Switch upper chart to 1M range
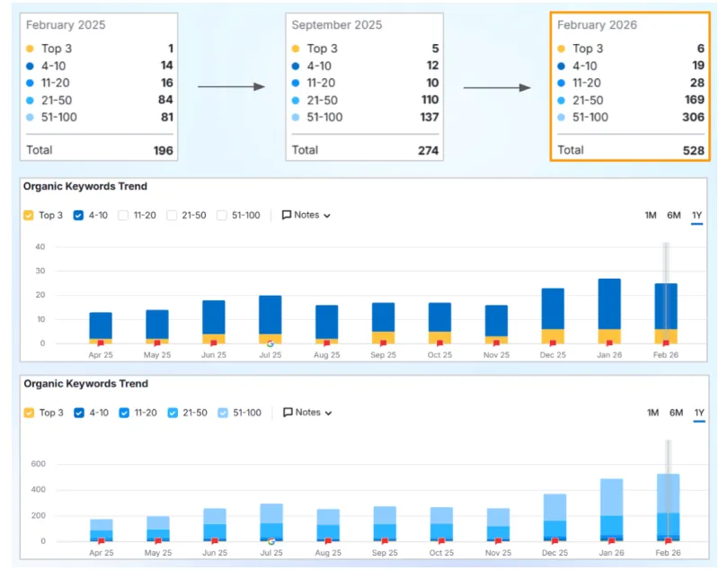 tap(651, 215)
